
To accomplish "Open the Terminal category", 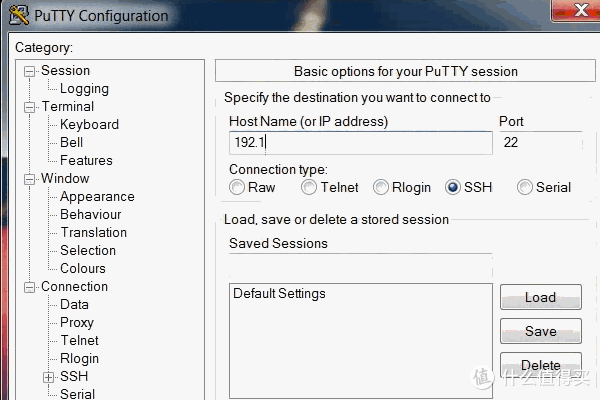I will 67,106.
